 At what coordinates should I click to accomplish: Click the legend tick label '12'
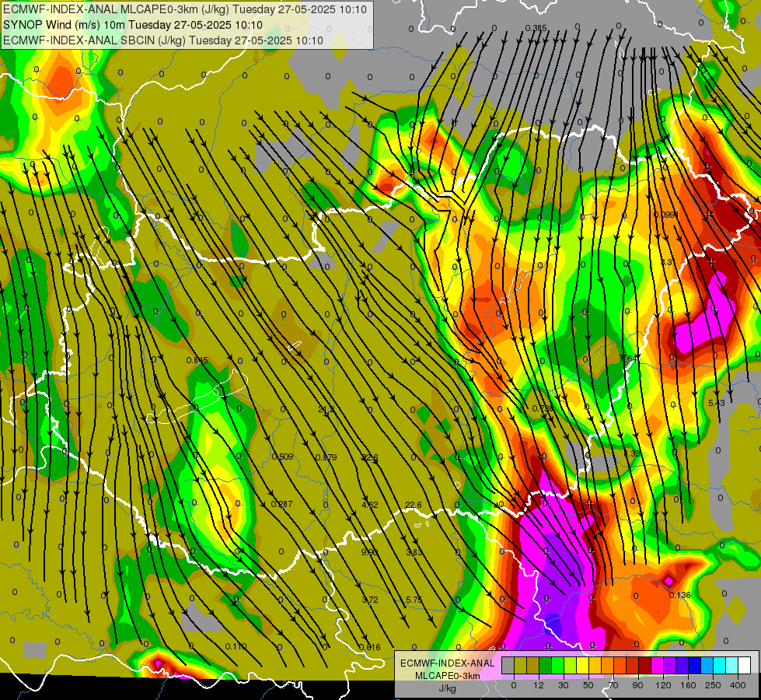pos(539,685)
